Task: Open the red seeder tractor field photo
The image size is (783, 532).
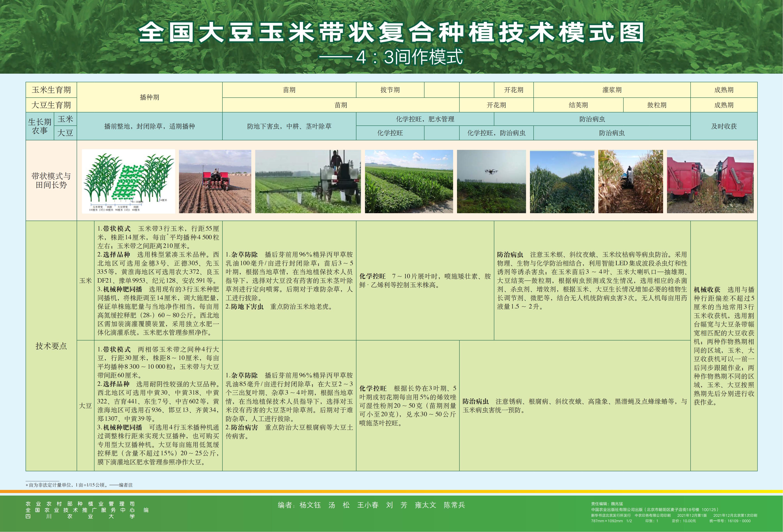Action: [215, 181]
